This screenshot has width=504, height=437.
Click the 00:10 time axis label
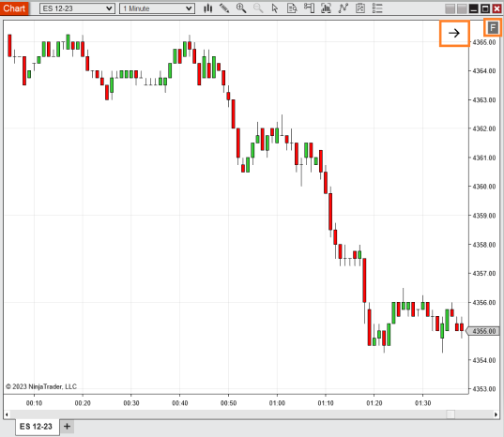(x=34, y=403)
